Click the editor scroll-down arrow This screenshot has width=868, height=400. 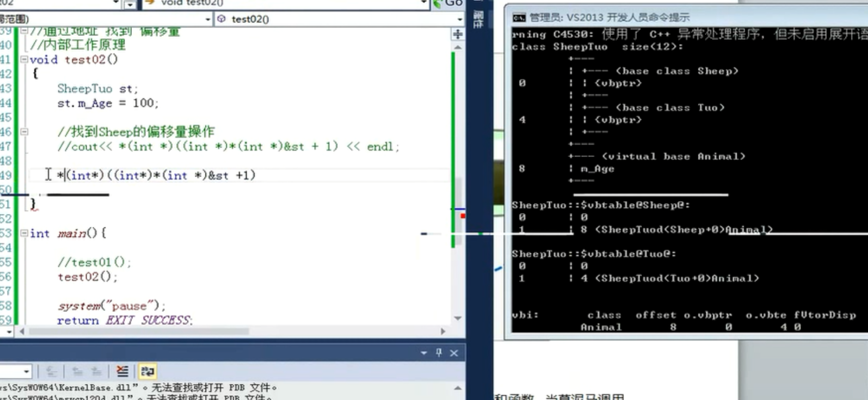458,318
